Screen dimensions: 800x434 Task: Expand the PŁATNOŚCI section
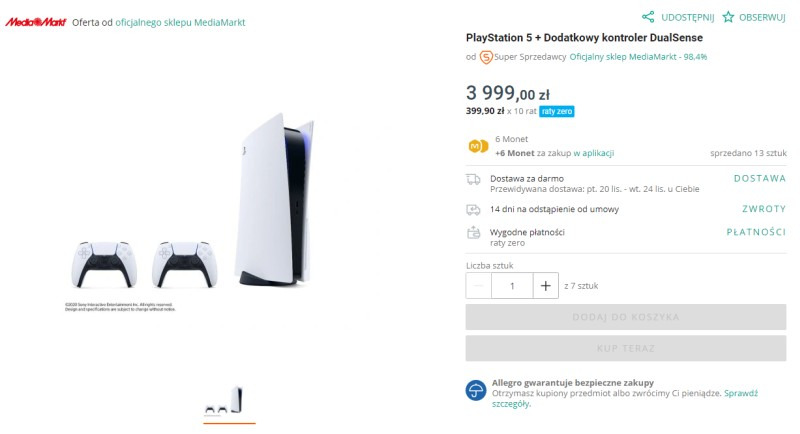tap(755, 232)
